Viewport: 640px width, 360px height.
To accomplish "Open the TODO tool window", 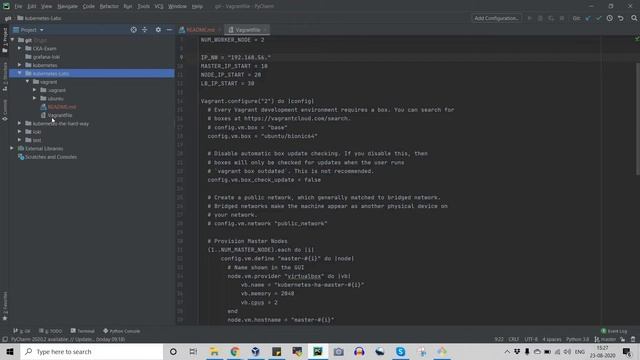I will (x=51, y=331).
